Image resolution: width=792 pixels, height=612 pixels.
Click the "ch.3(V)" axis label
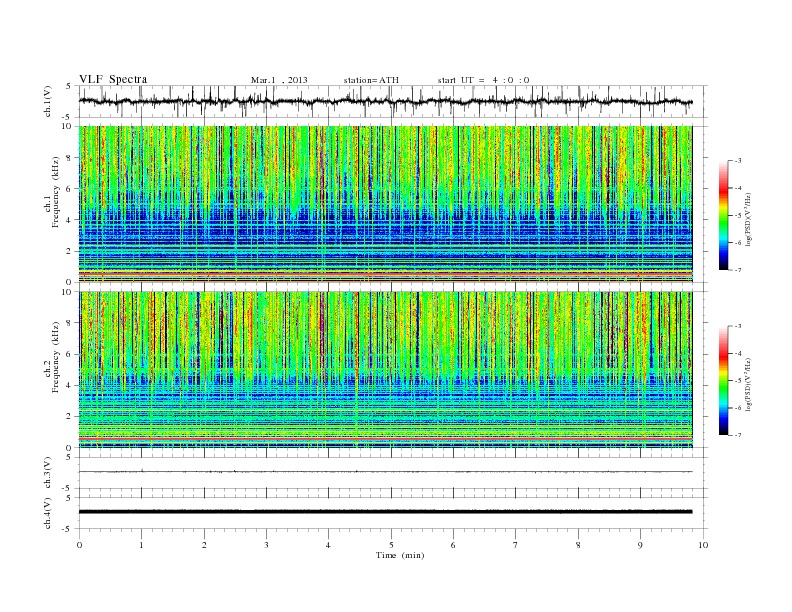click(48, 473)
